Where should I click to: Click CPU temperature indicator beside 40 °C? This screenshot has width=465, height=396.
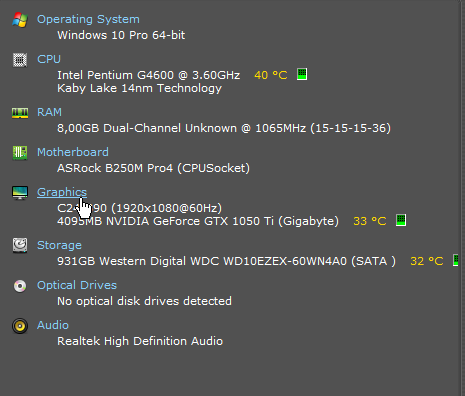[302, 74]
